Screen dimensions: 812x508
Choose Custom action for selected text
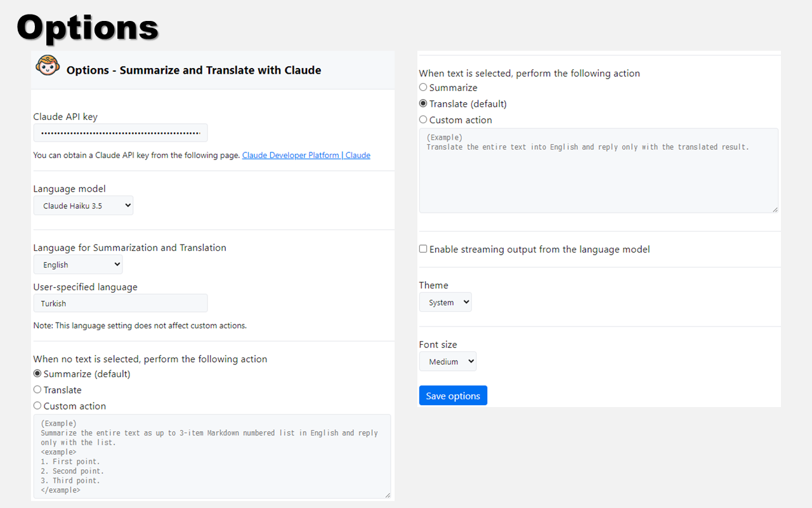pos(423,119)
